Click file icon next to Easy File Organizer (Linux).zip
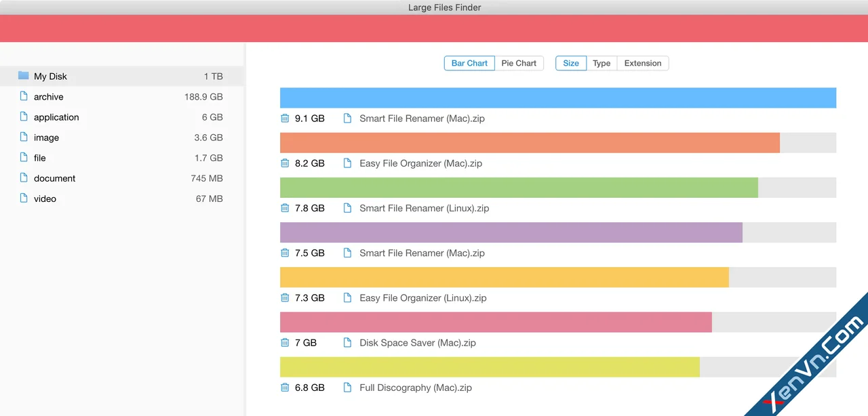The width and height of the screenshot is (868, 416). tap(348, 297)
